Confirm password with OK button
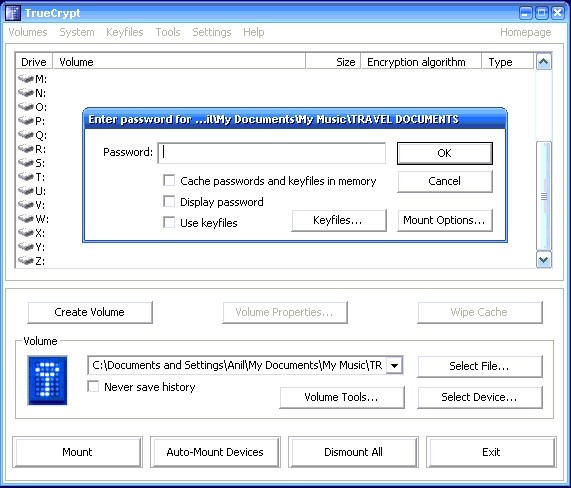Viewport: 571px width, 488px height. 445,153
